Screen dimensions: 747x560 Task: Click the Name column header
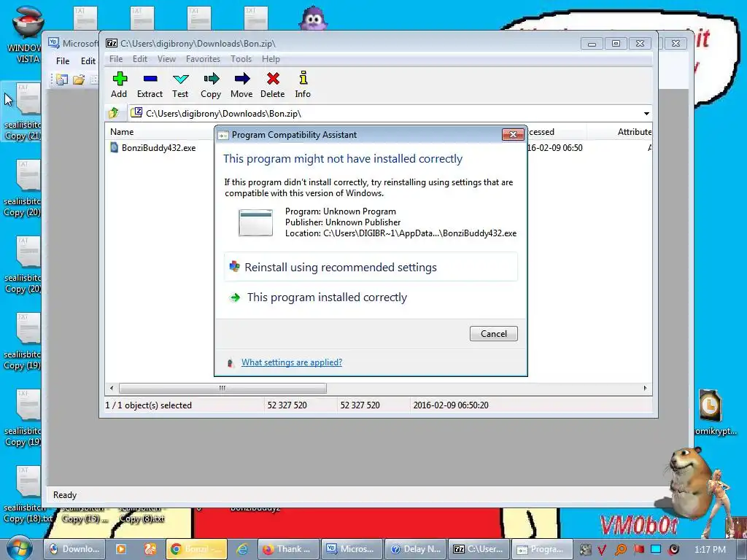click(x=122, y=132)
